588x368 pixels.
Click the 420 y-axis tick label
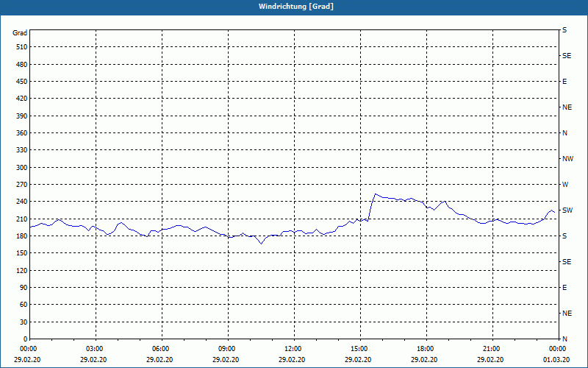click(x=21, y=99)
